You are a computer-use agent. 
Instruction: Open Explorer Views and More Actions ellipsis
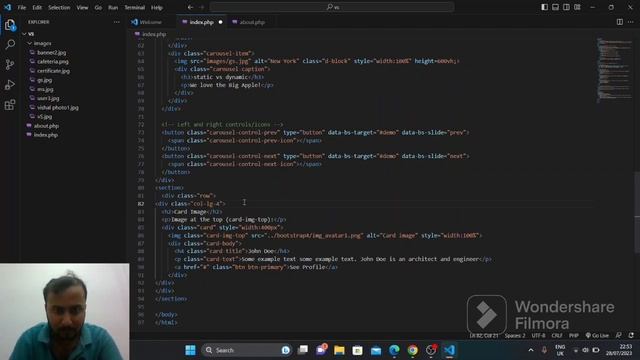[x=117, y=22]
